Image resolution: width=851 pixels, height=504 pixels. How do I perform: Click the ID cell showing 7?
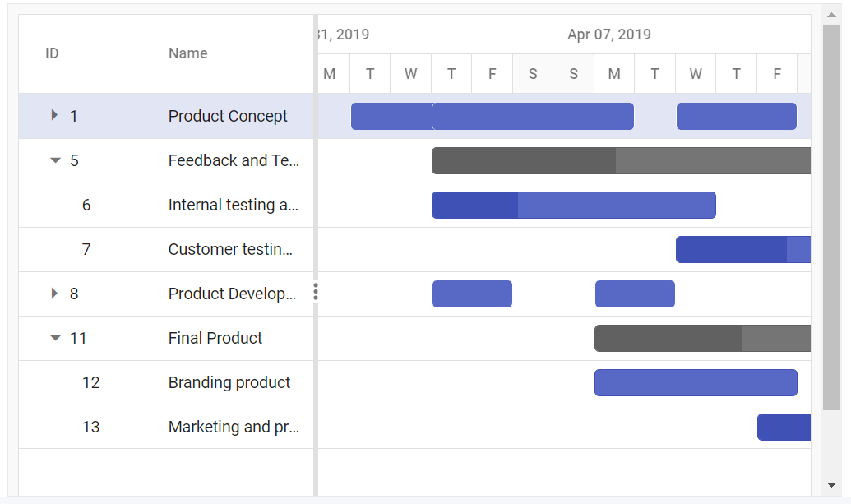(86, 250)
